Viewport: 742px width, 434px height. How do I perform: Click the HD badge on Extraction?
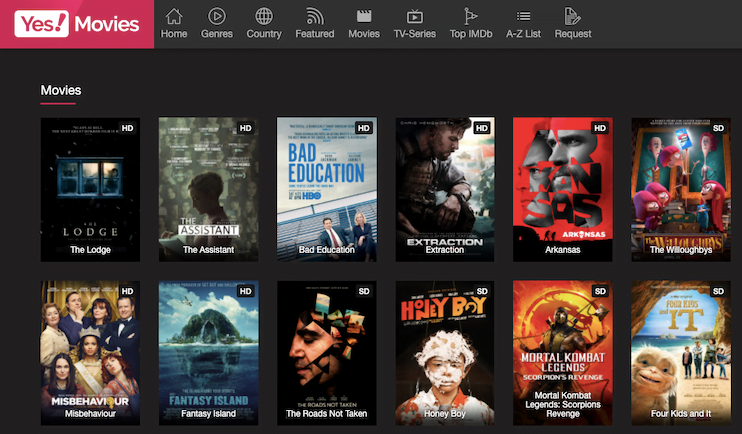click(482, 128)
